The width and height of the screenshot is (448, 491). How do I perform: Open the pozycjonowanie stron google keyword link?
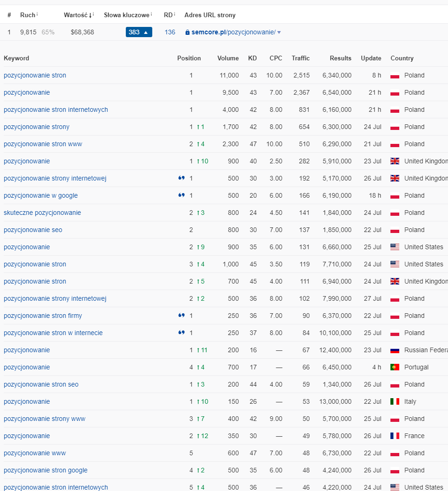click(45, 470)
